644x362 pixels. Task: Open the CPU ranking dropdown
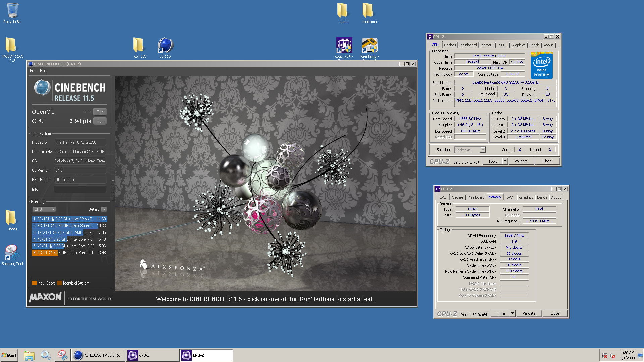44,209
